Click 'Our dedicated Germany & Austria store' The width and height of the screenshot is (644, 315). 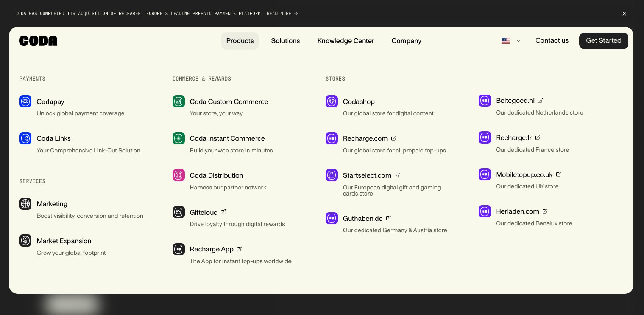[395, 230]
